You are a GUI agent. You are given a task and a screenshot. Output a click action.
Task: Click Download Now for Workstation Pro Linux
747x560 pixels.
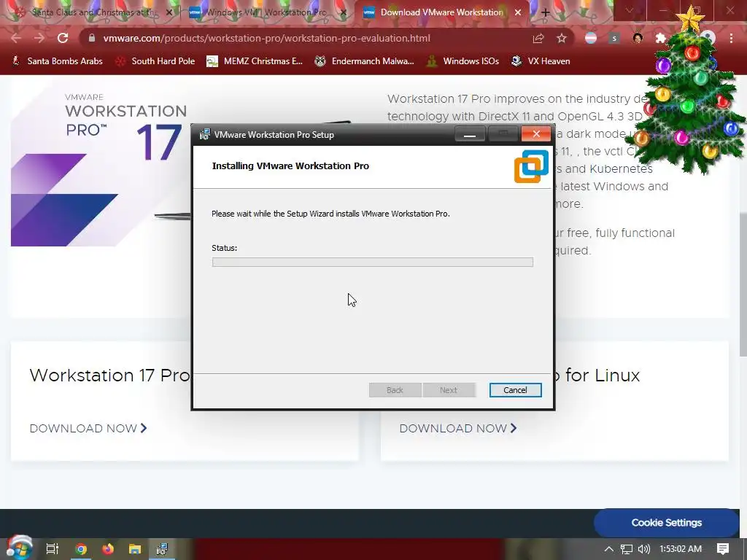coord(458,428)
